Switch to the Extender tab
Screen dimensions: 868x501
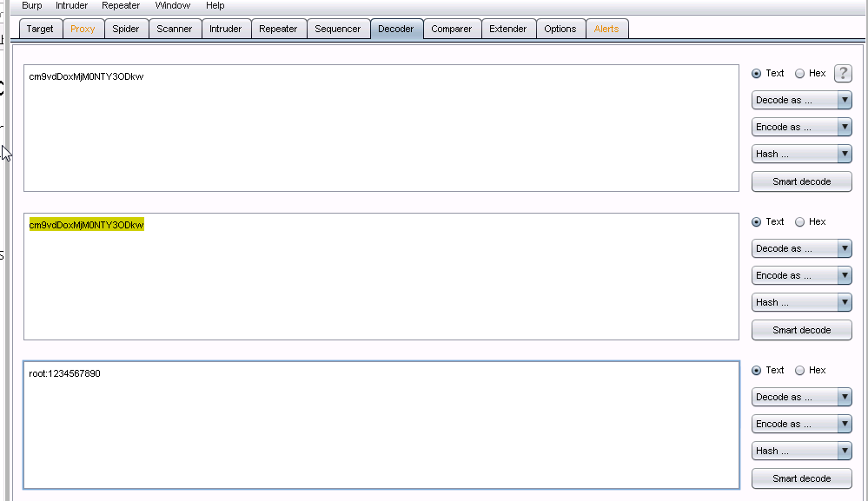[x=507, y=29]
